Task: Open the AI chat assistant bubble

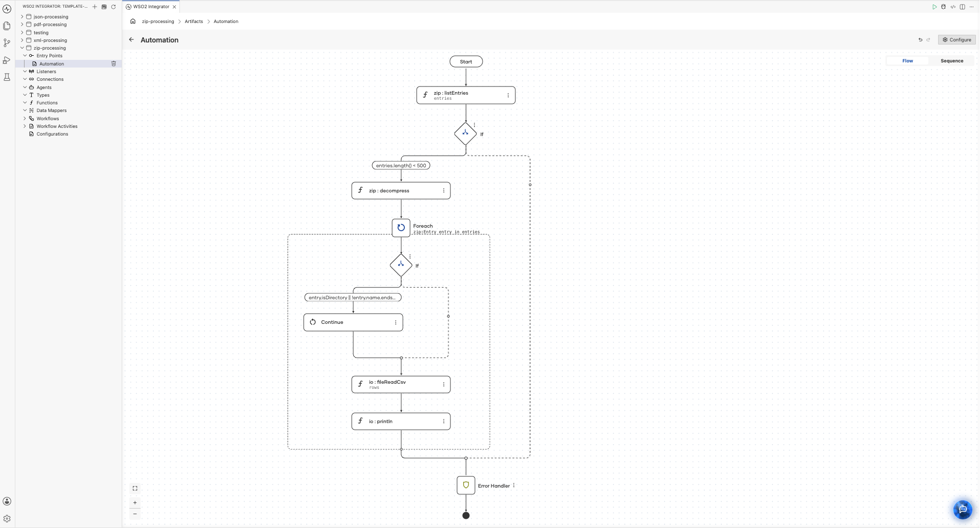Action: 963,509
